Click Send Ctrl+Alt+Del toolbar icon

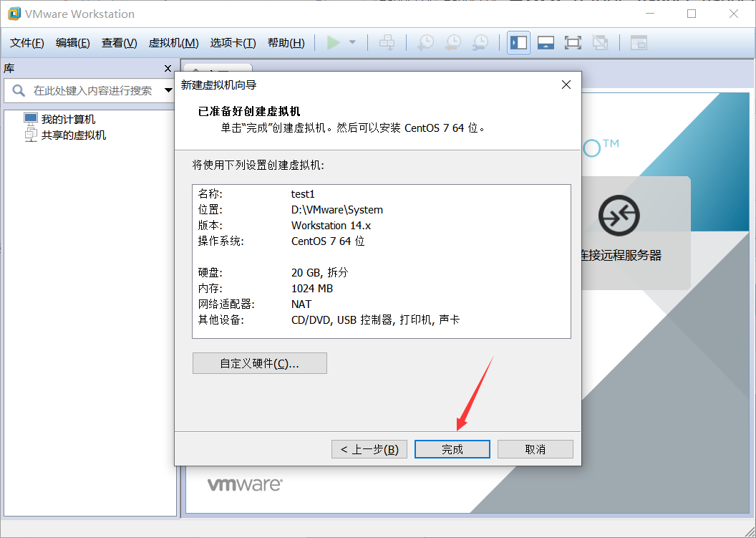(x=387, y=42)
